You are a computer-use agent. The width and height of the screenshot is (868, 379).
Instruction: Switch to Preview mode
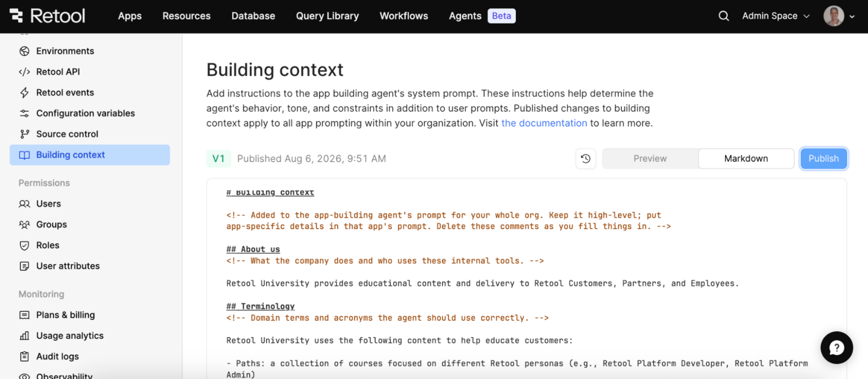[650, 159]
